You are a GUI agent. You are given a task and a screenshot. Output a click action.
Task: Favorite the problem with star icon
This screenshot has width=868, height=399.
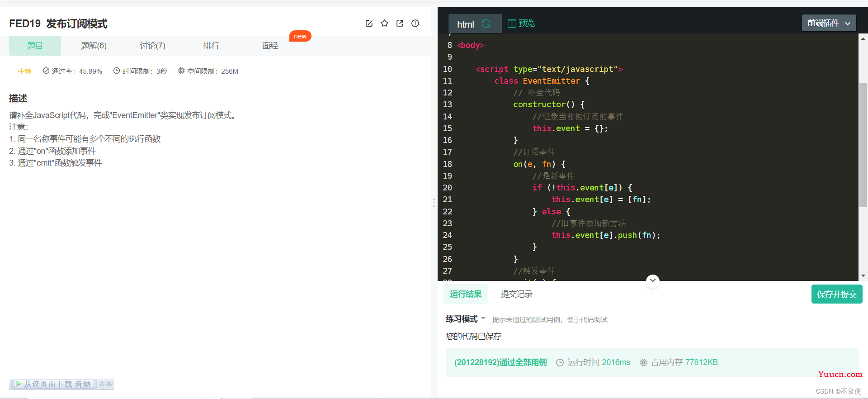tap(384, 24)
